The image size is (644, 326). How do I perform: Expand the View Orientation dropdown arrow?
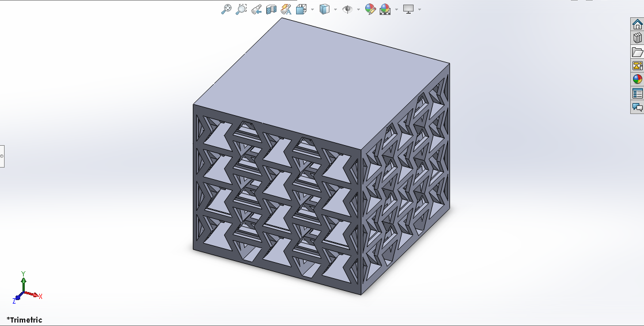pyautogui.click(x=313, y=9)
